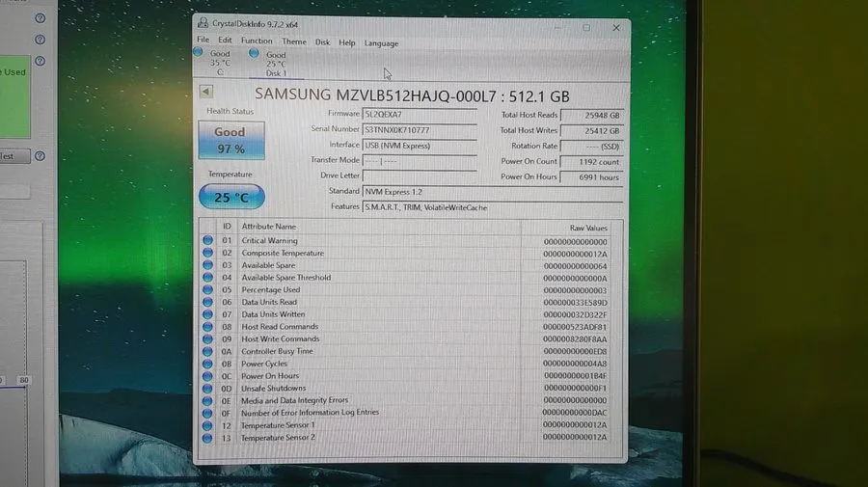Click the status icon for Temperature Sensor 1

tap(207, 425)
